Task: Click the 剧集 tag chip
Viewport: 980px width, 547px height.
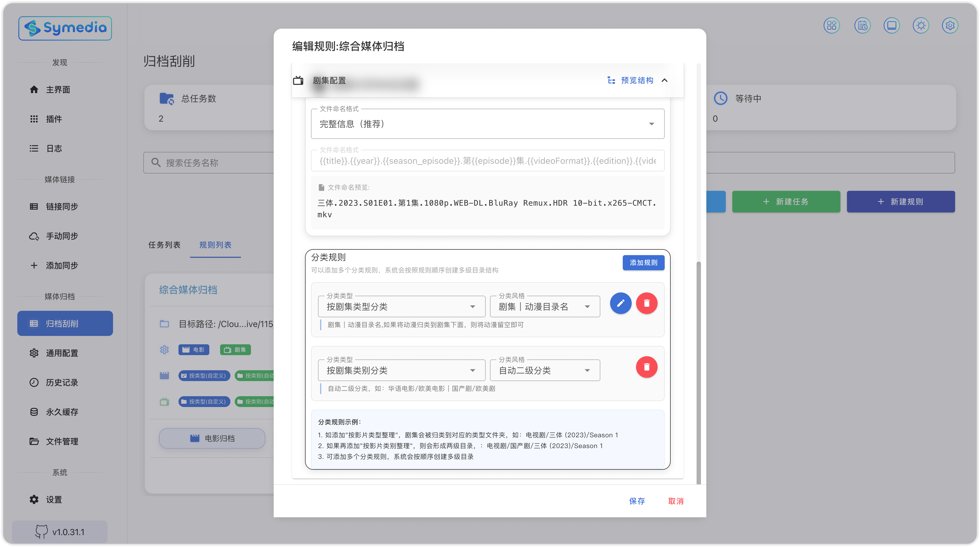Action: point(235,350)
